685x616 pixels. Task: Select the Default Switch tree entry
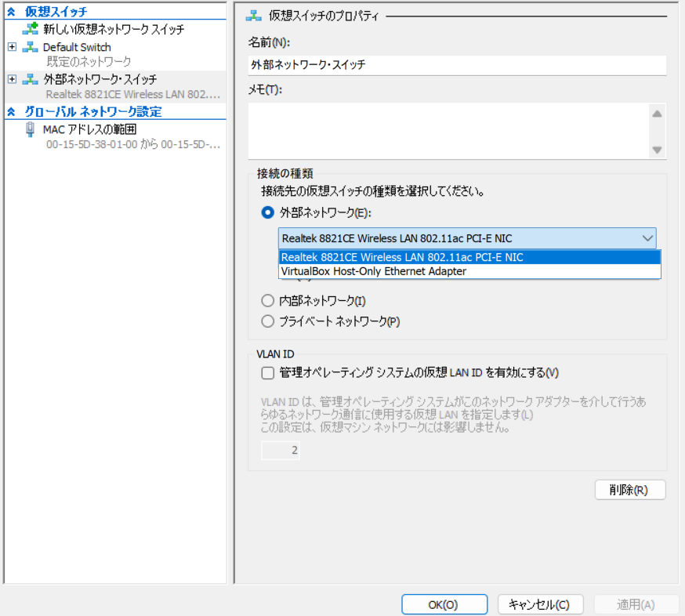pos(77,47)
